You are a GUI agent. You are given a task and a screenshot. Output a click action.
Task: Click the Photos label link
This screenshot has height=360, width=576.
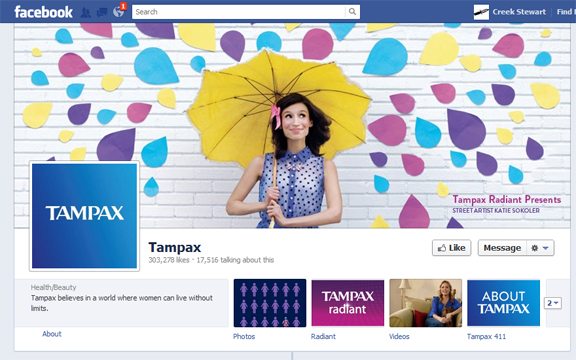tap(244, 336)
